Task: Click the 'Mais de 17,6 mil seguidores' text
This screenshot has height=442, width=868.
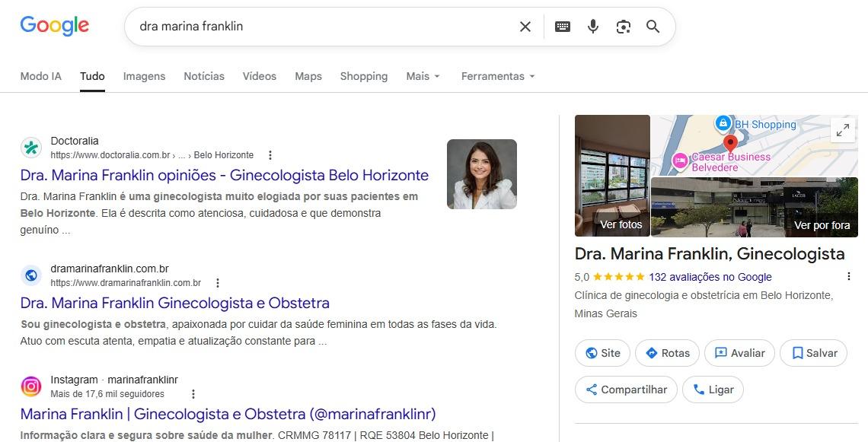Action: point(107,394)
